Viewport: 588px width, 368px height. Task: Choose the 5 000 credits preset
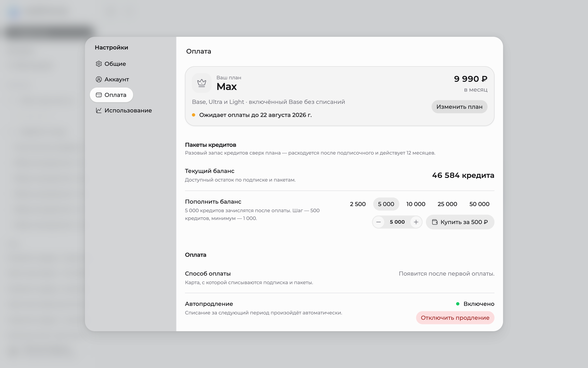[x=386, y=204]
